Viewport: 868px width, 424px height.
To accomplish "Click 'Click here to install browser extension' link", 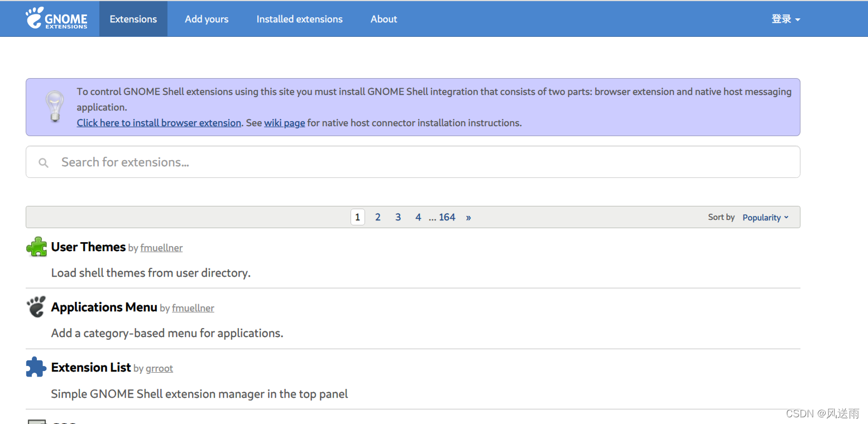I will coord(159,123).
